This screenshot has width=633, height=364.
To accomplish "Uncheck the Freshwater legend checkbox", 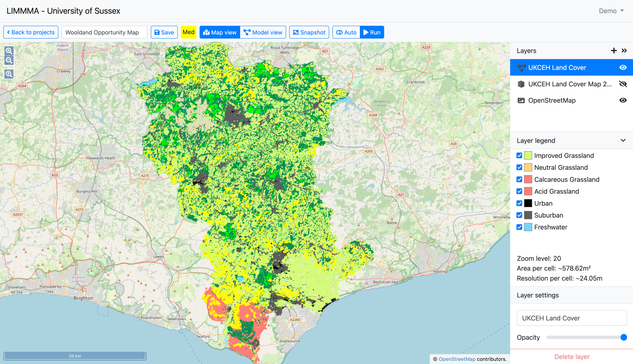I will coord(519,227).
